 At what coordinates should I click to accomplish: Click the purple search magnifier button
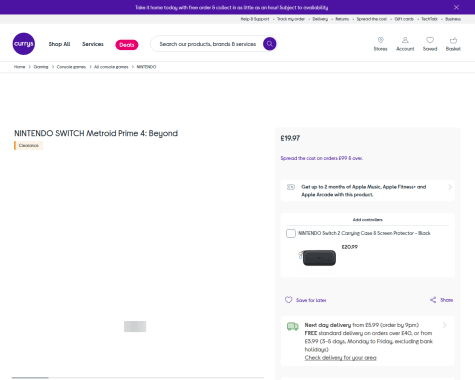click(270, 44)
